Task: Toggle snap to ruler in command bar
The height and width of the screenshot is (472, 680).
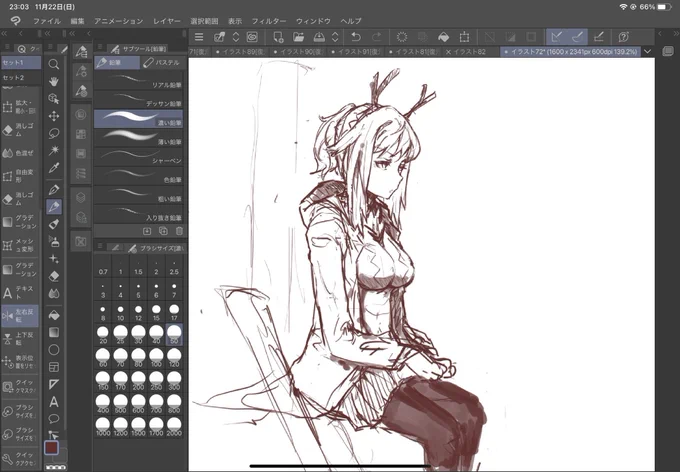Action: click(556, 37)
